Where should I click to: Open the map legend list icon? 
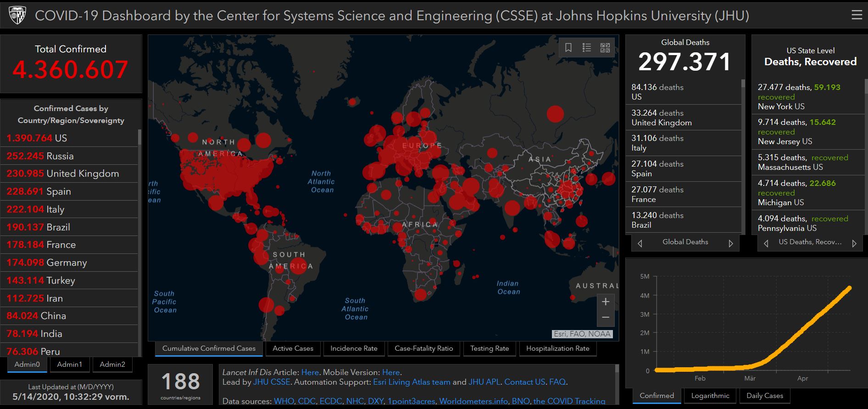pos(586,48)
